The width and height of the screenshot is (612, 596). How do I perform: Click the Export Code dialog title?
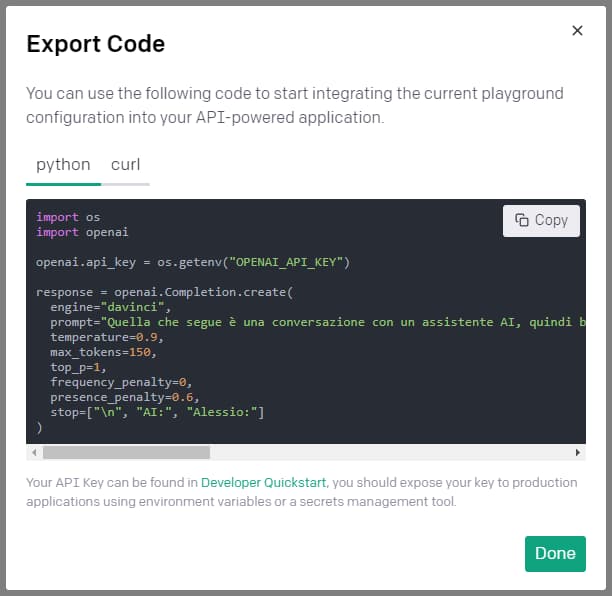96,44
